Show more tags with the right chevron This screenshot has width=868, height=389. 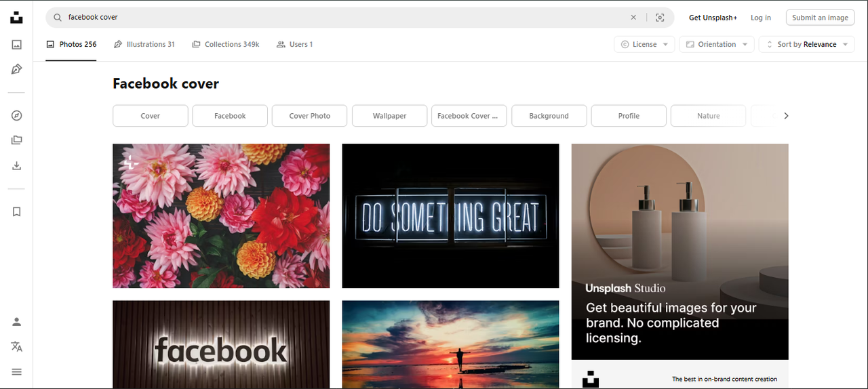786,116
